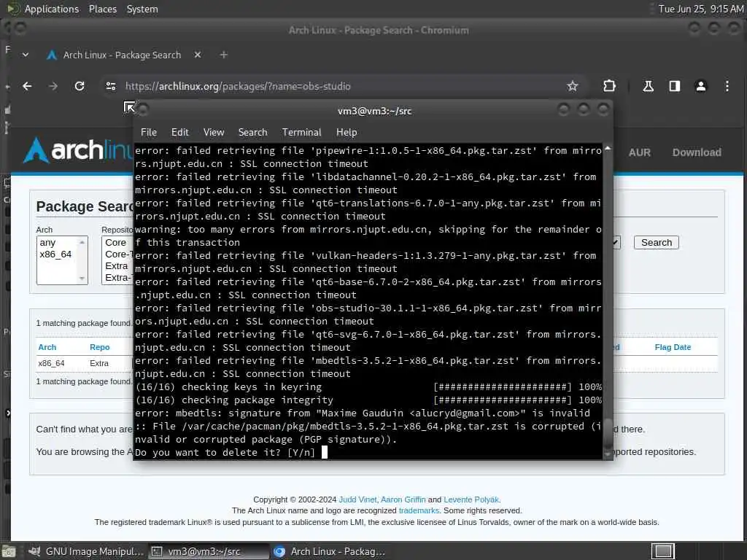Click the terminal window menu button
747x560 pixels.
click(143, 111)
